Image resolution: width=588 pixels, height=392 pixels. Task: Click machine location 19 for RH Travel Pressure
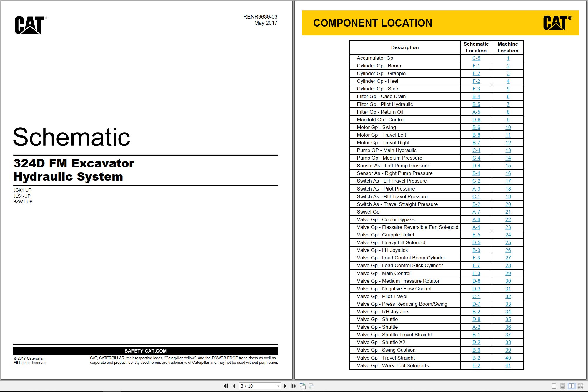(508, 196)
